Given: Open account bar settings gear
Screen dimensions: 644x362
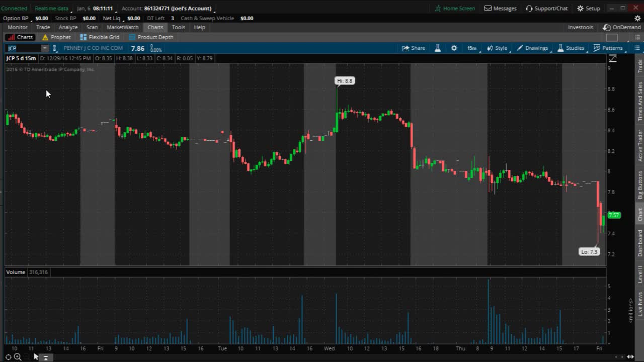Looking at the screenshot, I should (x=637, y=18).
